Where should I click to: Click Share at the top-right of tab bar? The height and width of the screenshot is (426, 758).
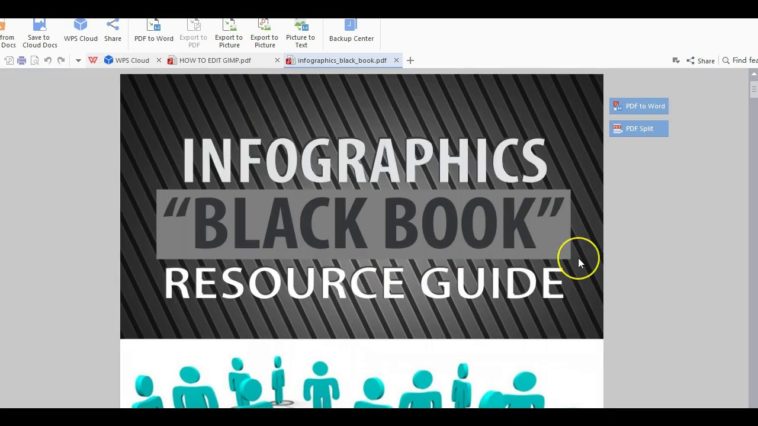point(700,60)
